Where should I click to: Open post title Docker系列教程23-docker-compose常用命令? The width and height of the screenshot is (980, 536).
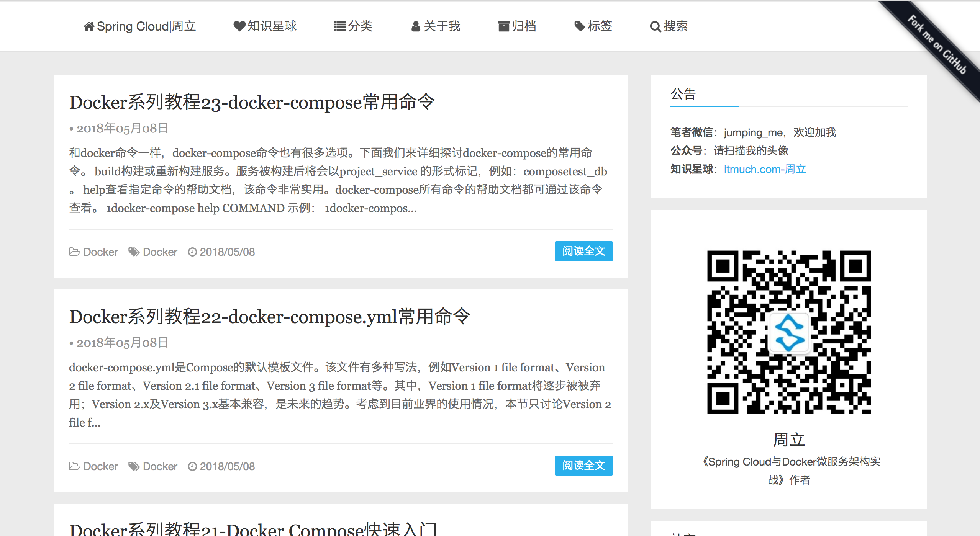252,102
